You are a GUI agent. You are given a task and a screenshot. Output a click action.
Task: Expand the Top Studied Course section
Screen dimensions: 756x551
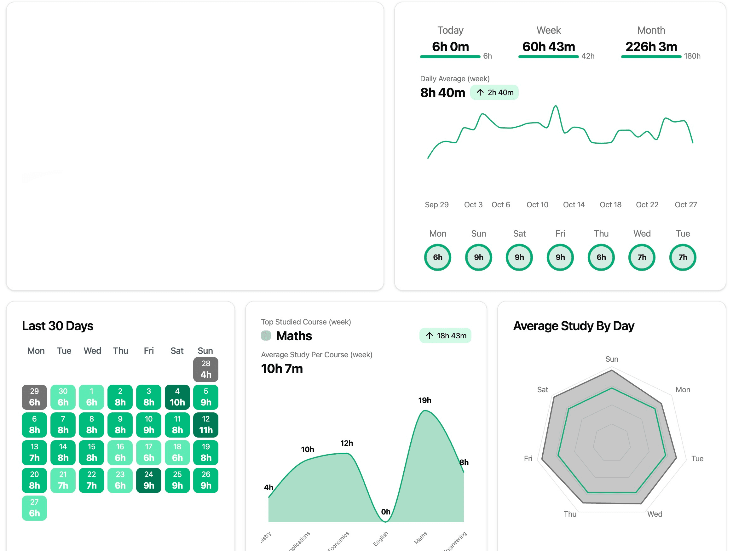tap(306, 322)
